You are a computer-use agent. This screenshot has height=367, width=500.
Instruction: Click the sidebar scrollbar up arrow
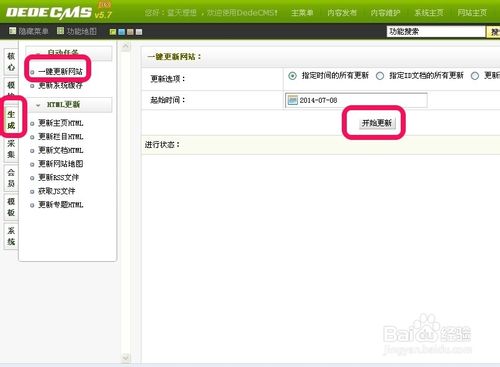(126, 46)
